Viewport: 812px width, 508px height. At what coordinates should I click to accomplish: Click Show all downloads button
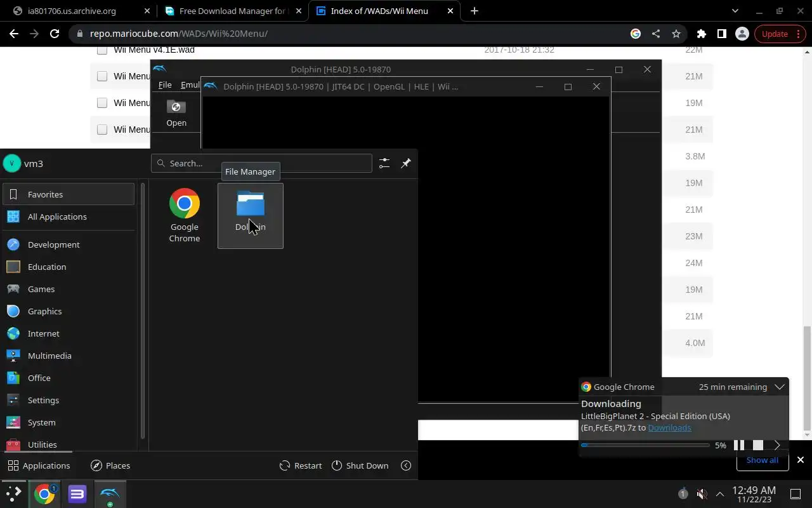click(x=763, y=460)
